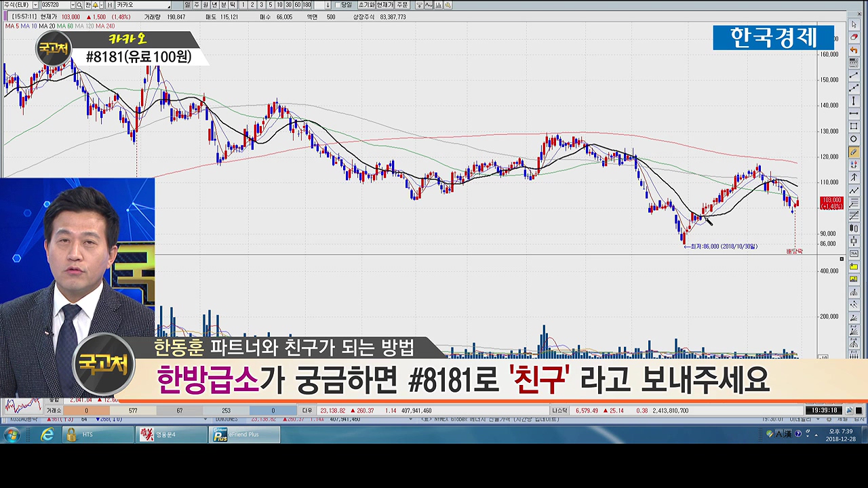Select the 60 period preset
868x488 pixels.
click(298, 5)
